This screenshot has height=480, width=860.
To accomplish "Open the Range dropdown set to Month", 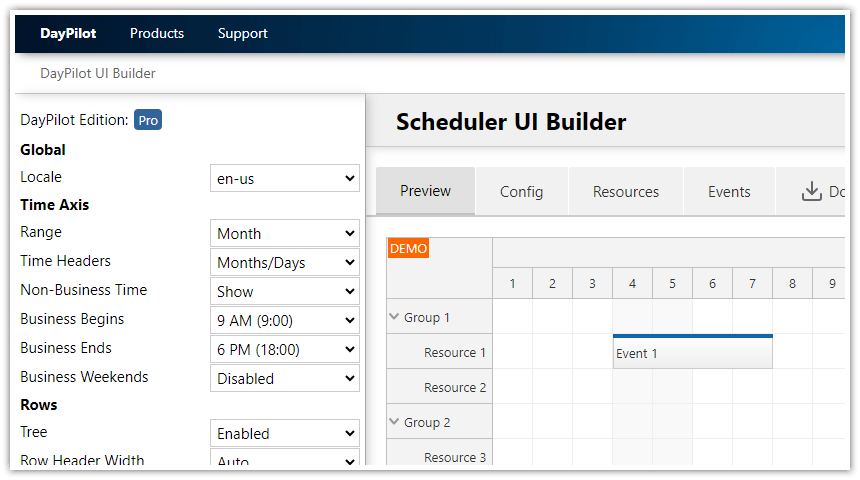I will pyautogui.click(x=285, y=233).
